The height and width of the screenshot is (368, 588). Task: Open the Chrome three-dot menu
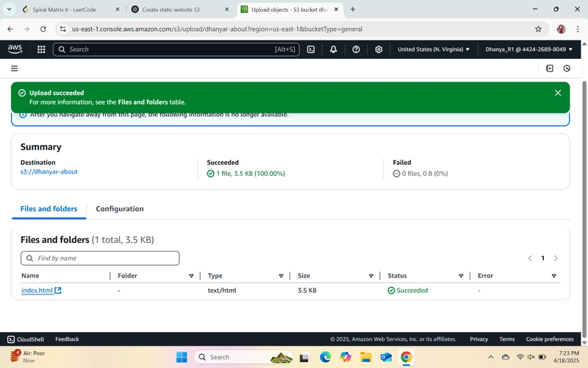[x=578, y=29]
